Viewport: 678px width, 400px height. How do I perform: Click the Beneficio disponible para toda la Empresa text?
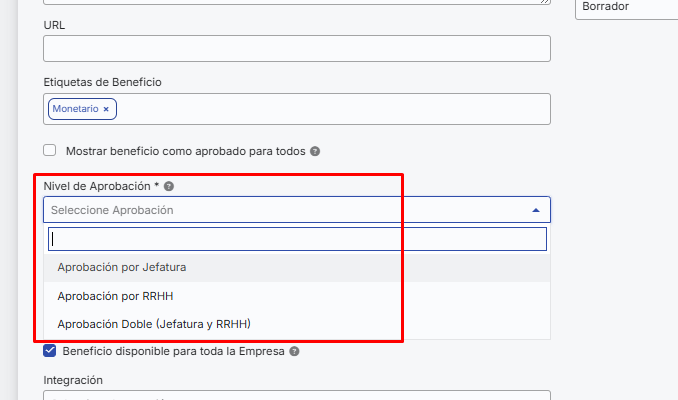[173, 351]
